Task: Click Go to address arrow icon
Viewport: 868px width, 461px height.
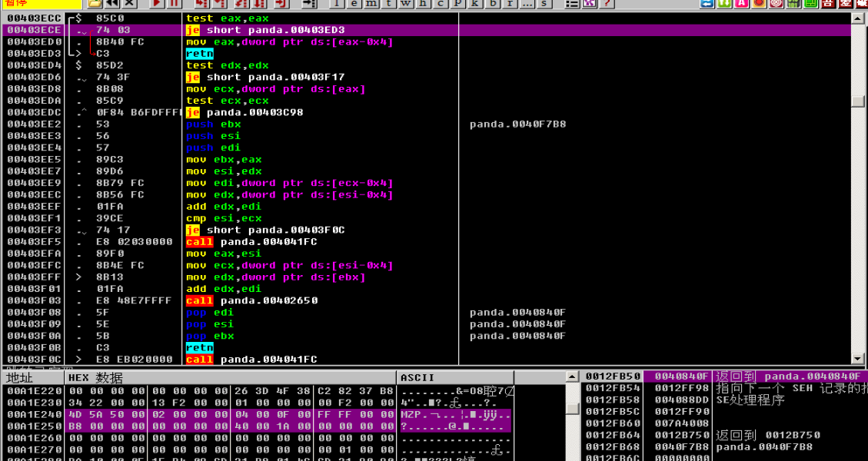Action: [x=309, y=3]
